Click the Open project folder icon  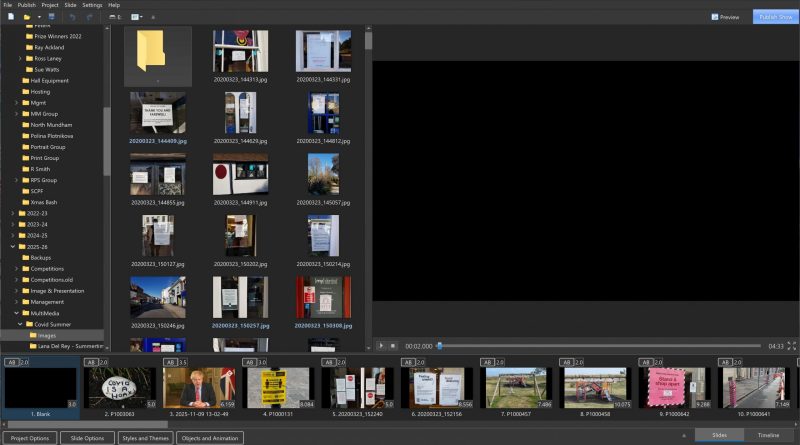click(x=28, y=17)
